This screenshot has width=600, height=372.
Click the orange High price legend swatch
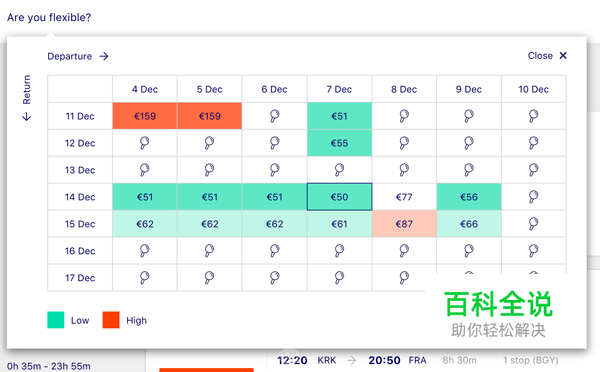tap(111, 320)
